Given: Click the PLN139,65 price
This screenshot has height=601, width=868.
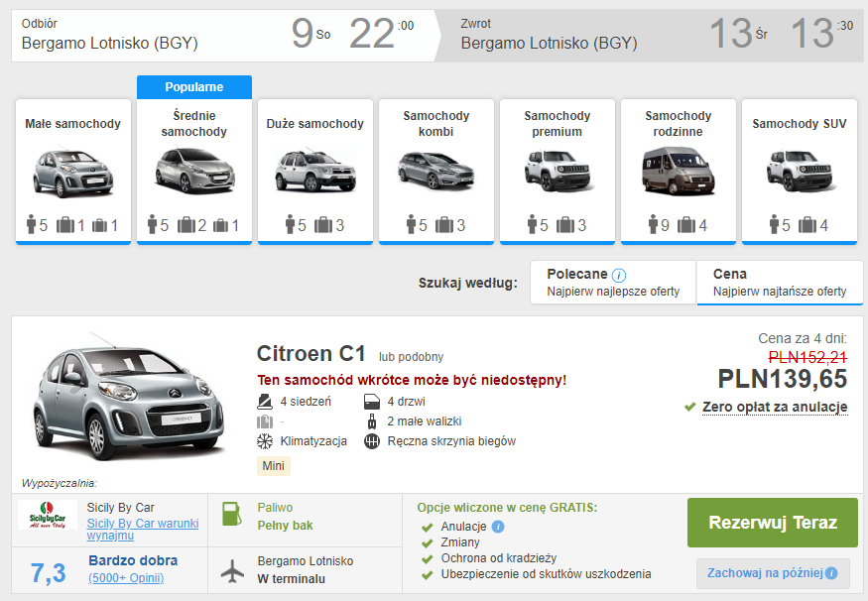Looking at the screenshot, I should (783, 379).
